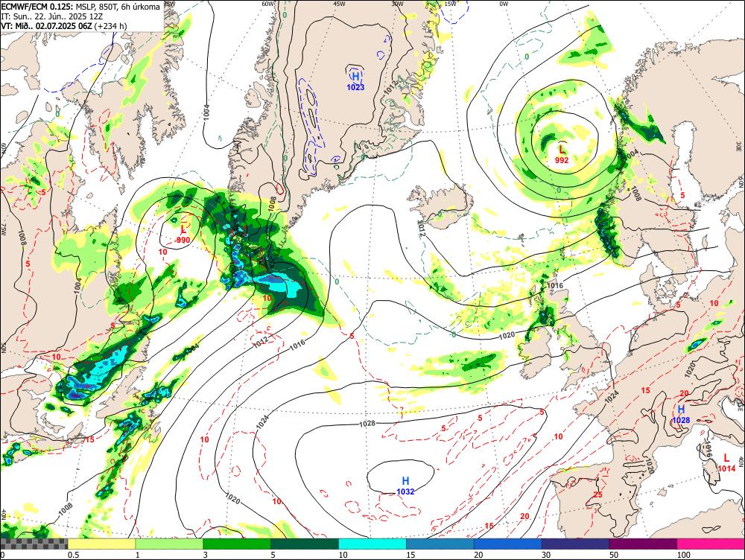
Task: Click the purple 50–100 mm legend swatch
Action: (644, 544)
